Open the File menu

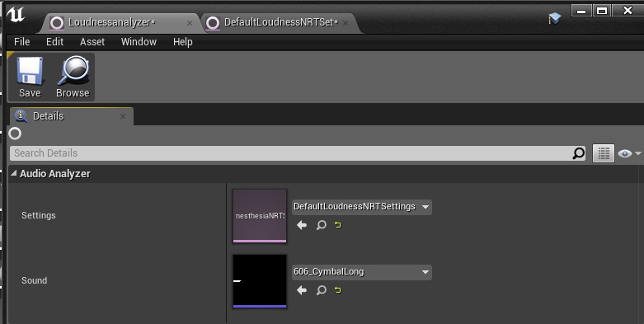21,42
